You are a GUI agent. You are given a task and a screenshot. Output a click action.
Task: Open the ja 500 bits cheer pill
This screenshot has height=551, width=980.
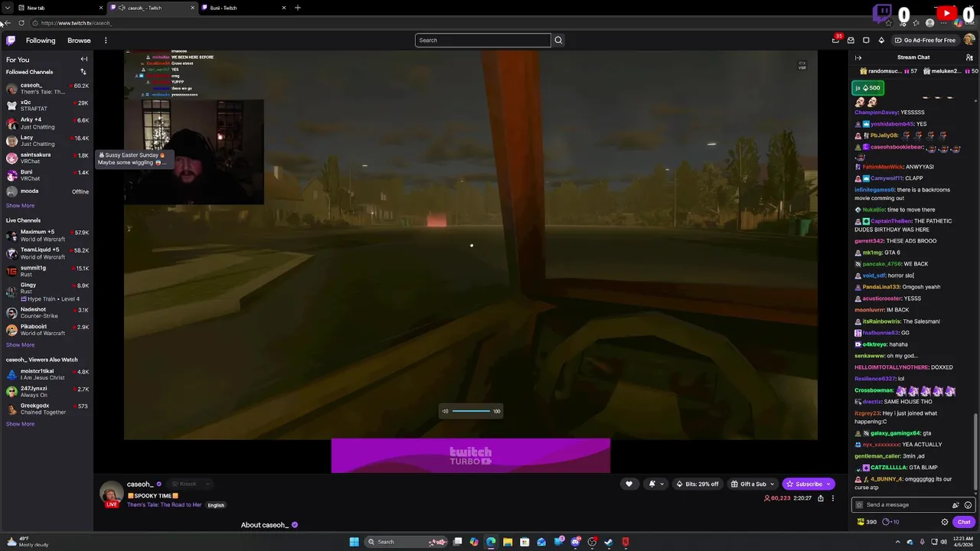click(x=868, y=88)
